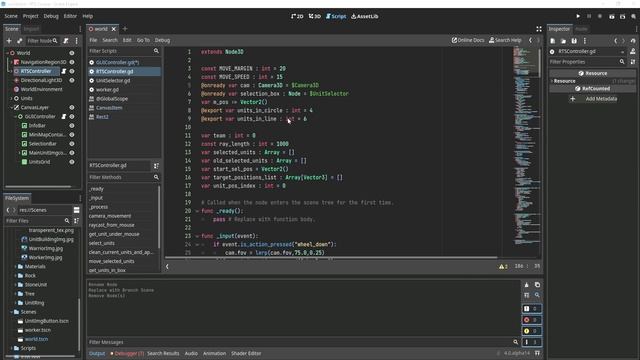Fold the _ready function at line 20
This screenshot has width=640, height=360.
click(197, 211)
